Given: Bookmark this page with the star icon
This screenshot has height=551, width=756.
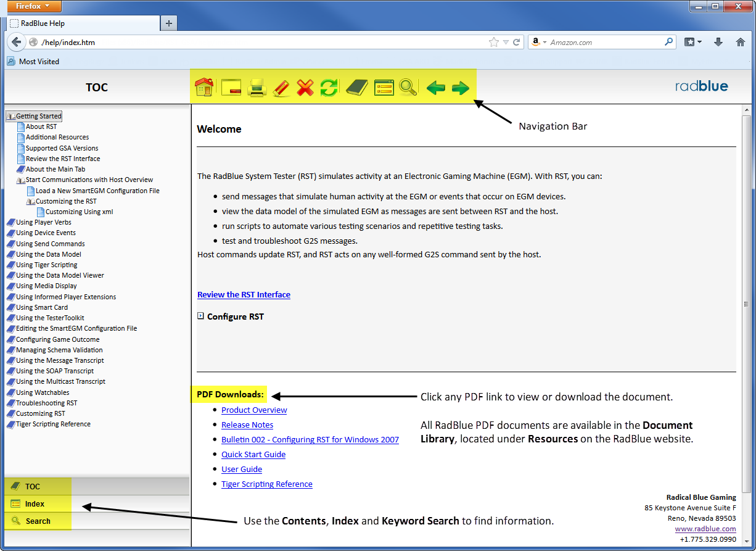Looking at the screenshot, I should (494, 42).
